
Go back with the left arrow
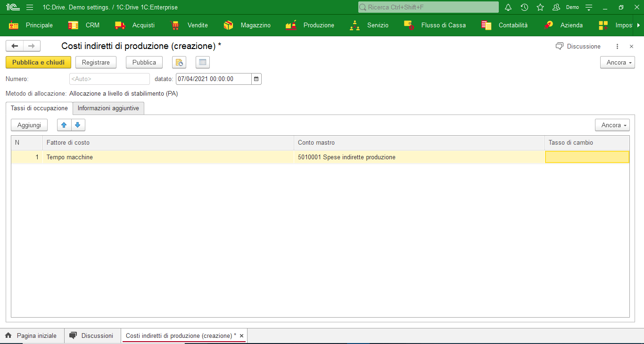tap(15, 46)
